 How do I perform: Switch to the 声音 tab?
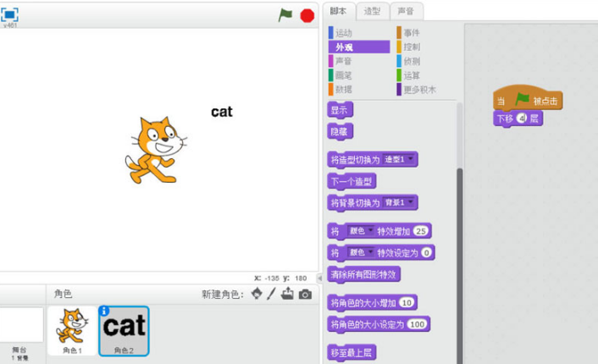pos(406,11)
